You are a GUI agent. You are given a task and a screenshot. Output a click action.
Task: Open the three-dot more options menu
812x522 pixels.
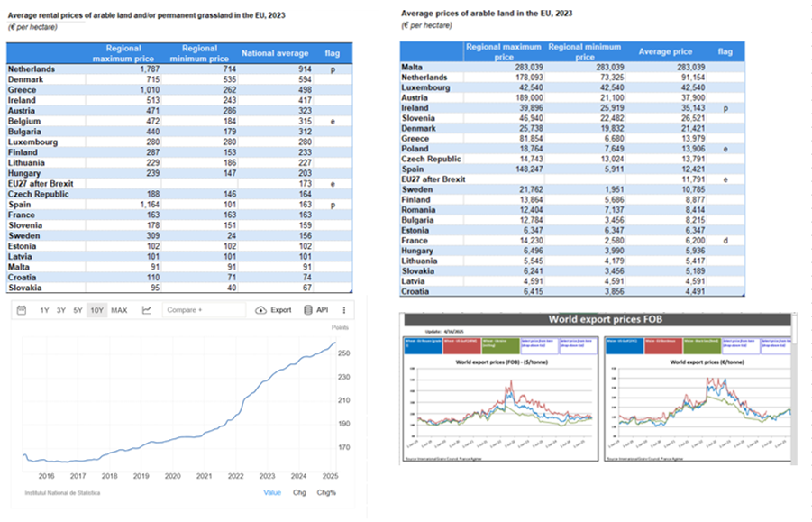coord(343,310)
